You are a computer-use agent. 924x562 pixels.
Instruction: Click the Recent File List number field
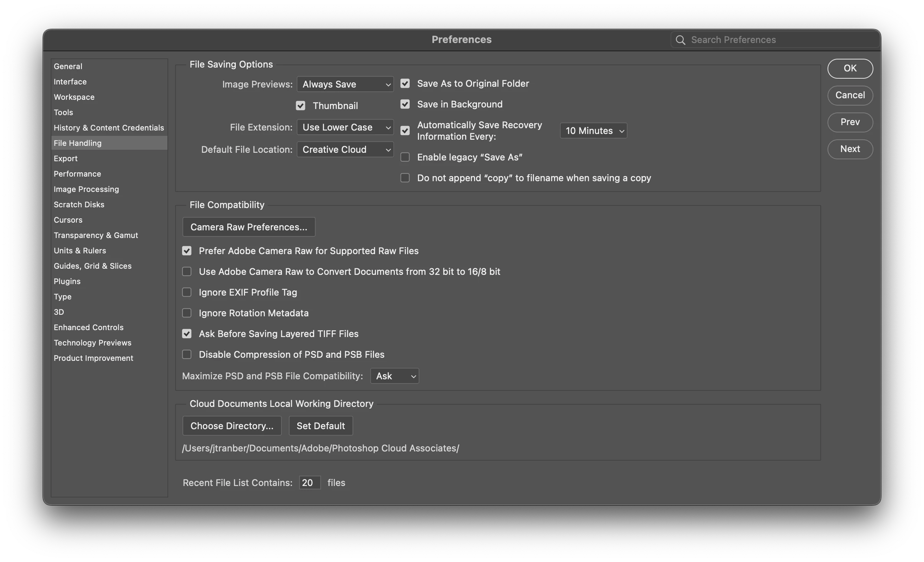pos(310,483)
